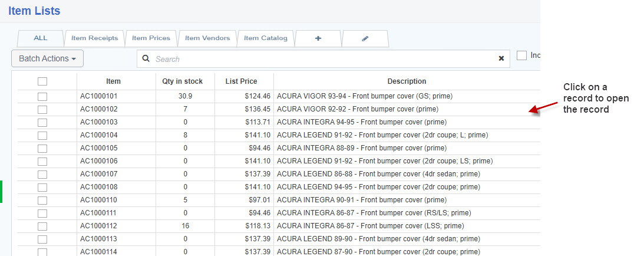Toggle the select-all checkbox in table header
This screenshot has height=256, width=644.
click(x=42, y=81)
